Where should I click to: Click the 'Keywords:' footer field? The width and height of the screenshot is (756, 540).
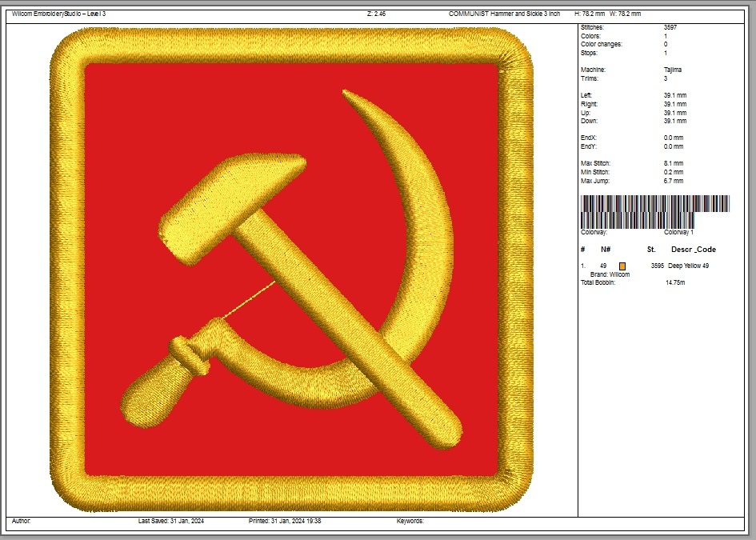[x=410, y=521]
